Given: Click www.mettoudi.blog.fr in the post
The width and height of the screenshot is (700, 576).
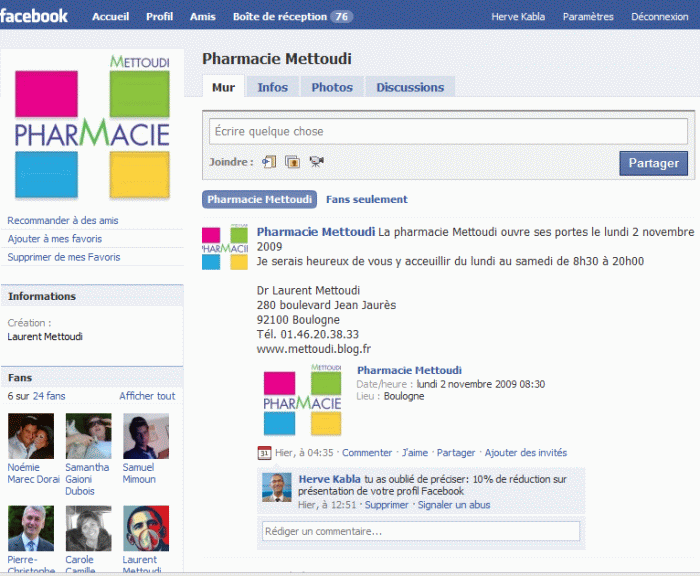Looking at the screenshot, I should pos(313,349).
